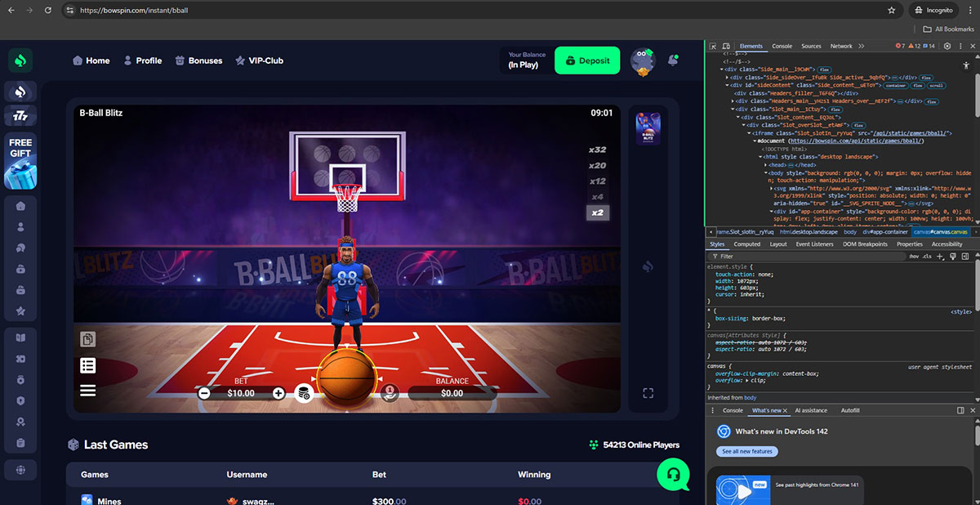Toggle the DevTools device toolbar
Image resolution: width=980 pixels, height=505 pixels.
(x=725, y=47)
